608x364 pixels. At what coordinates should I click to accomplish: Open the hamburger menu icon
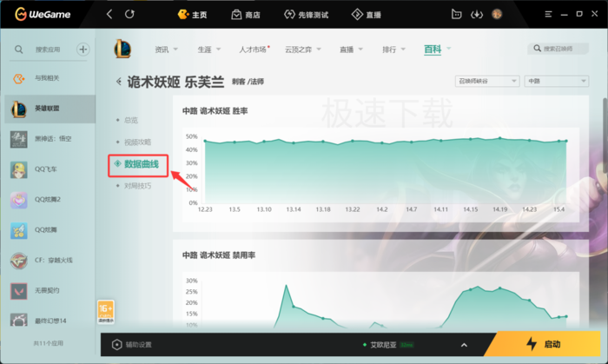coord(548,15)
